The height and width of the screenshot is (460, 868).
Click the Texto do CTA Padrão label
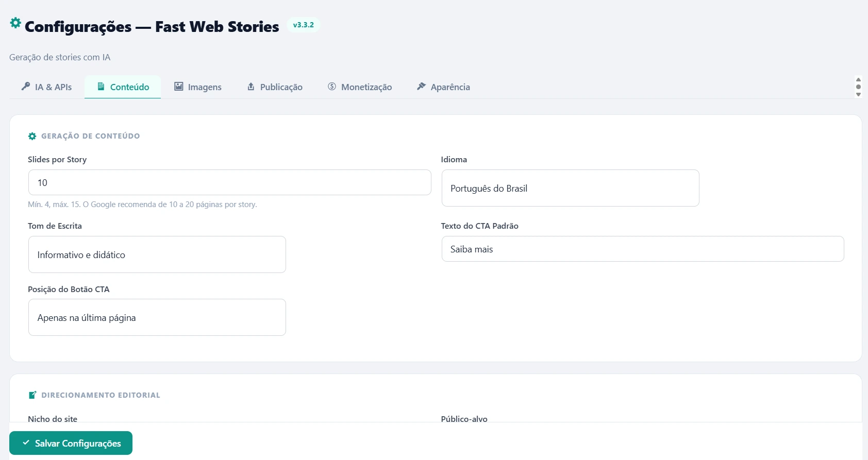pos(479,226)
